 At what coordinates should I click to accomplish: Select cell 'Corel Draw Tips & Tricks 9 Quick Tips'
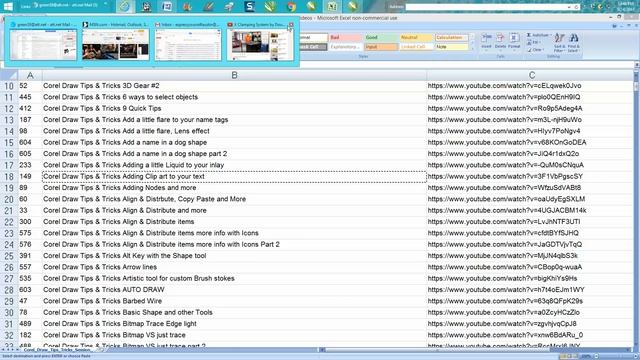point(234,109)
